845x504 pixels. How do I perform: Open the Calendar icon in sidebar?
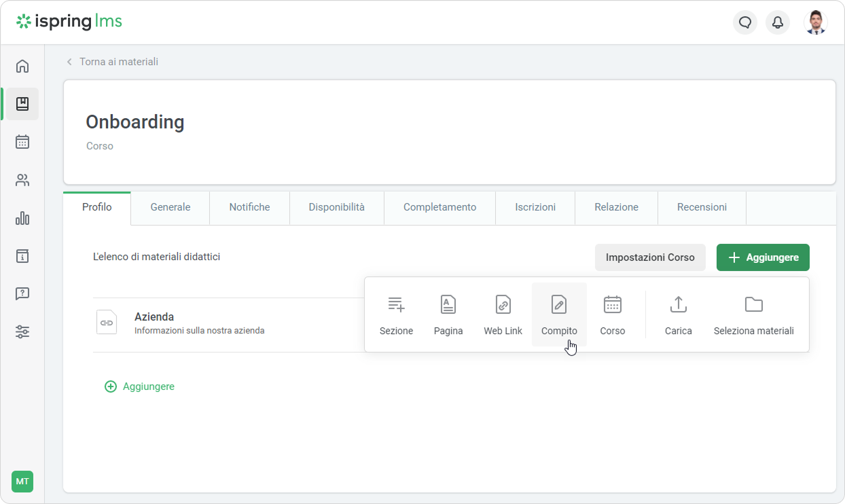22,142
